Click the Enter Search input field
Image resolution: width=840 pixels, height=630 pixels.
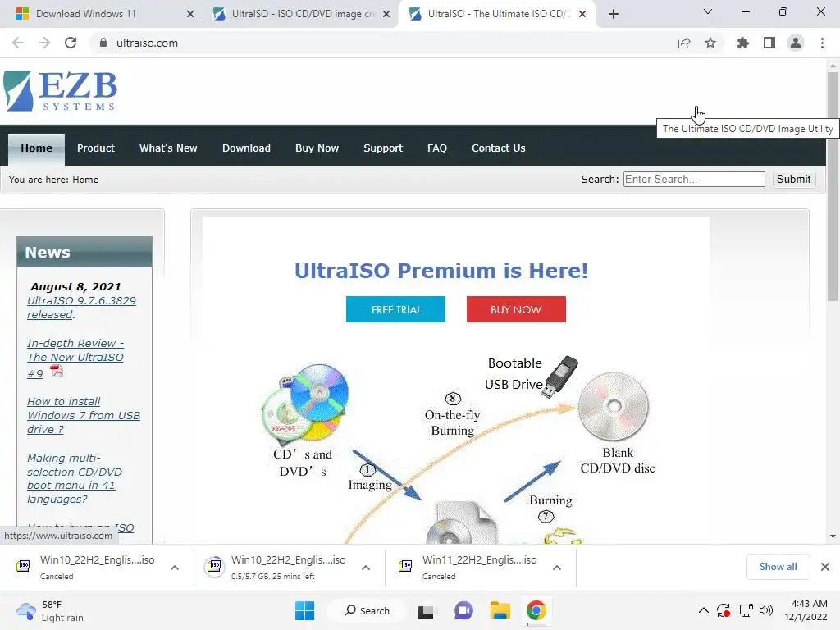[694, 180]
